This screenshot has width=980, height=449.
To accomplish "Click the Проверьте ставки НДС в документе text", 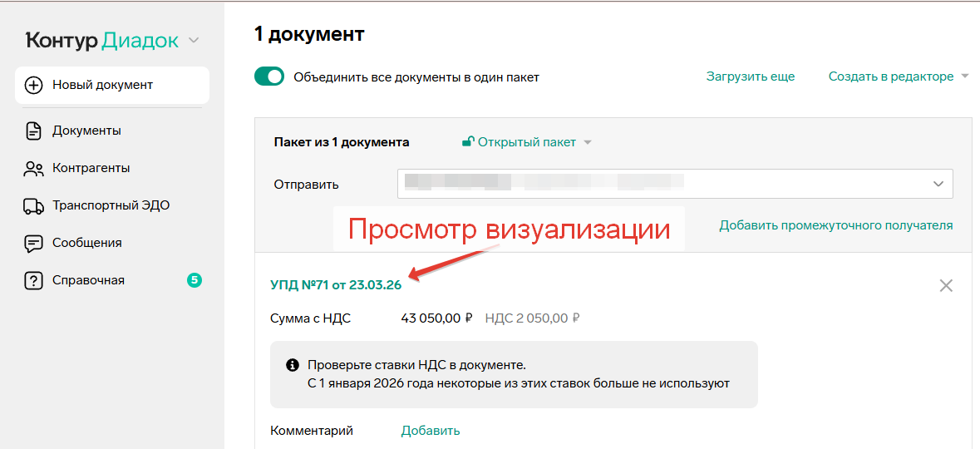I will (416, 364).
